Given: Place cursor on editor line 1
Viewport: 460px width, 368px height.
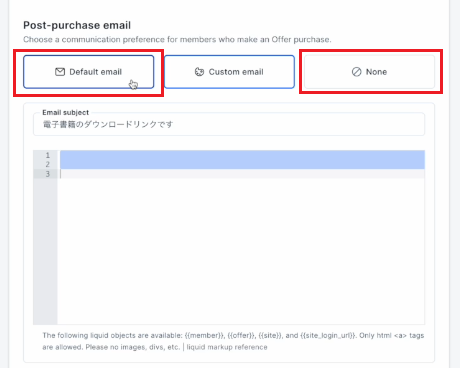Looking at the screenshot, I should point(242,155).
